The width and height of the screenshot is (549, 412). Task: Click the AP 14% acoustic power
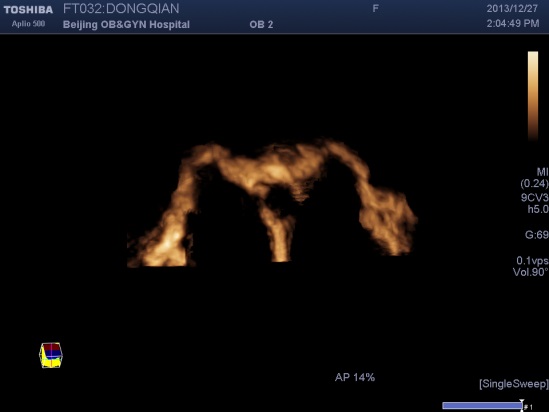pos(355,377)
